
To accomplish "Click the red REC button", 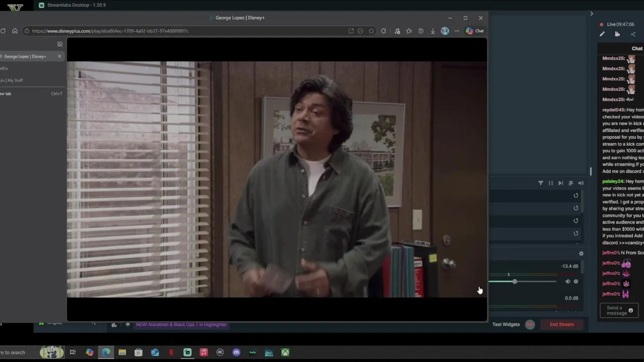I will (x=530, y=324).
